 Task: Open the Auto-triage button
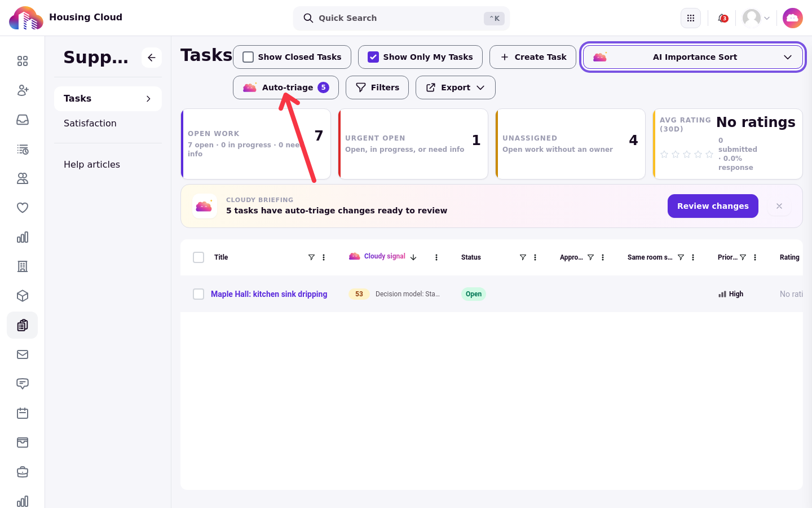286,87
